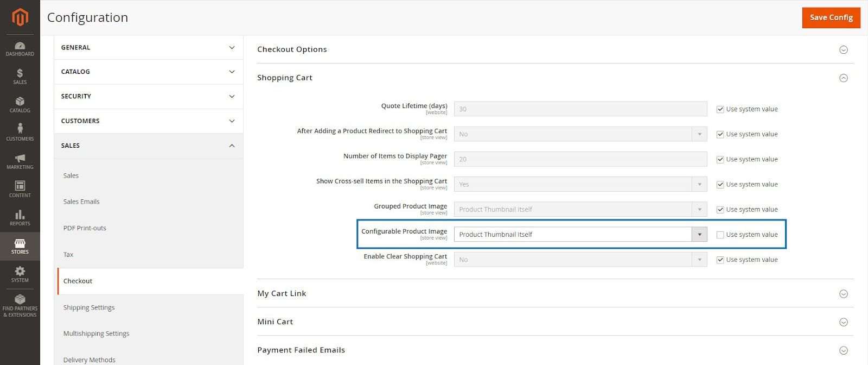Uncheck Use system value for Cross-sell Items
The height and width of the screenshot is (365, 868).
[720, 184]
